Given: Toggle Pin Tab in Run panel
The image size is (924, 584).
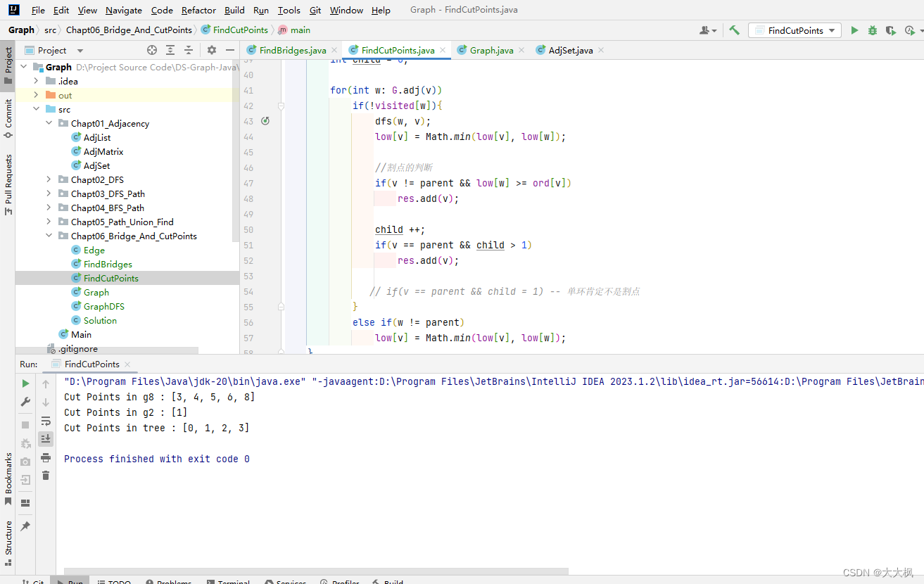Looking at the screenshot, I should [25, 526].
